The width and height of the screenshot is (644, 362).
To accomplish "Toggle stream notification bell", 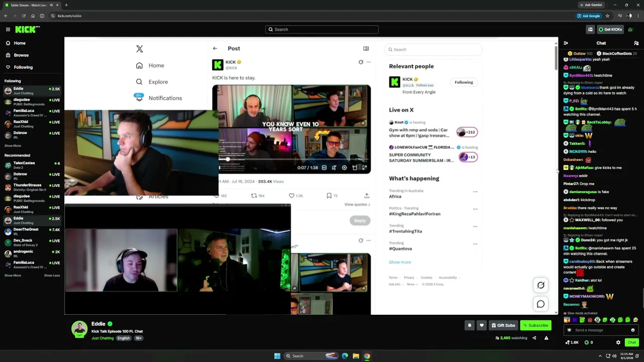I will pos(469,325).
